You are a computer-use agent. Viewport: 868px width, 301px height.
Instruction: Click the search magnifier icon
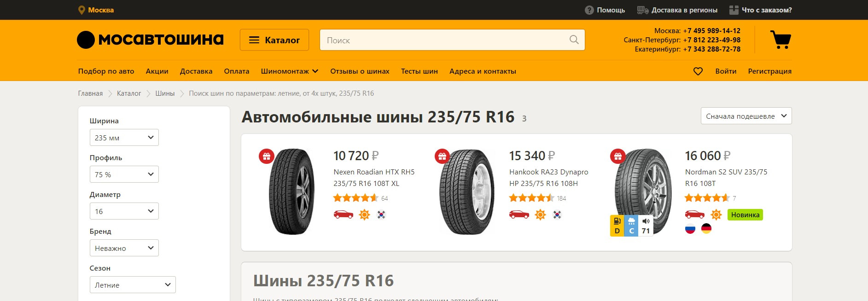pos(574,40)
